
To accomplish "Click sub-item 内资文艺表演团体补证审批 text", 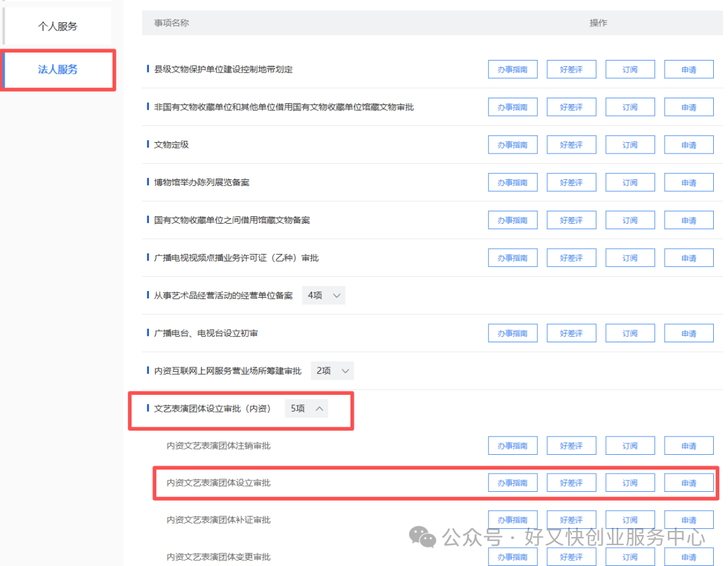I will click(x=218, y=520).
